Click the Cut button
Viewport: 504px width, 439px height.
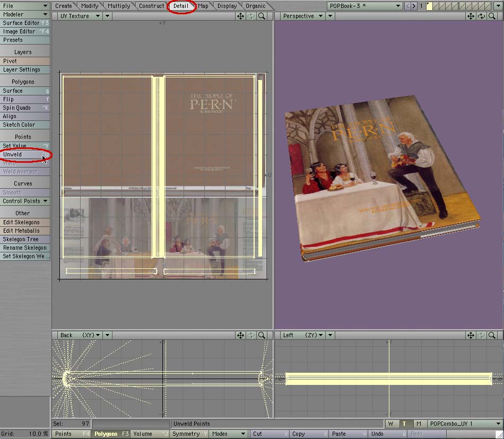269,434
